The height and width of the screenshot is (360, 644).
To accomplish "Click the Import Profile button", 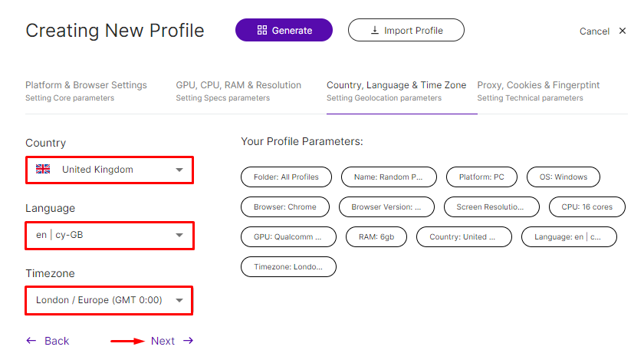I will click(406, 30).
